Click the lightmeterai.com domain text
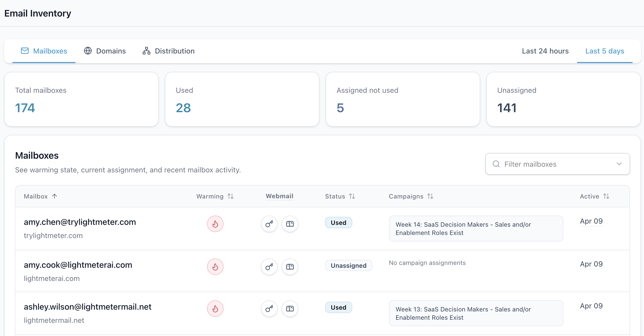 coord(52,278)
